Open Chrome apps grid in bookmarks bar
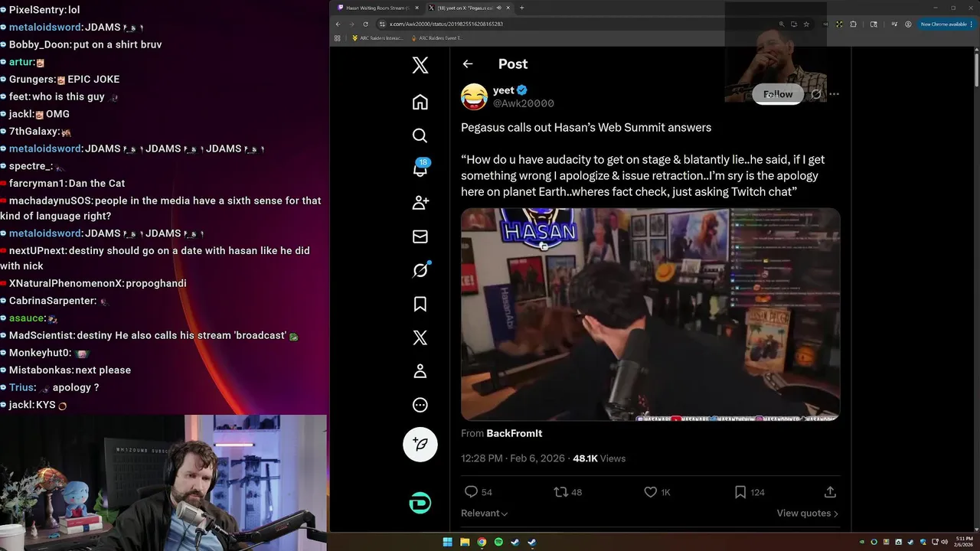 point(338,37)
